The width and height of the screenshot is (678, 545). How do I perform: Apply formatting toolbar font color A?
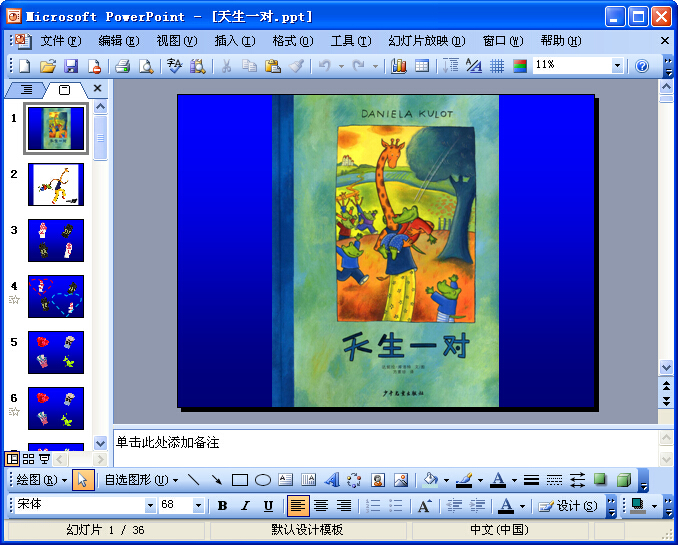pos(505,506)
